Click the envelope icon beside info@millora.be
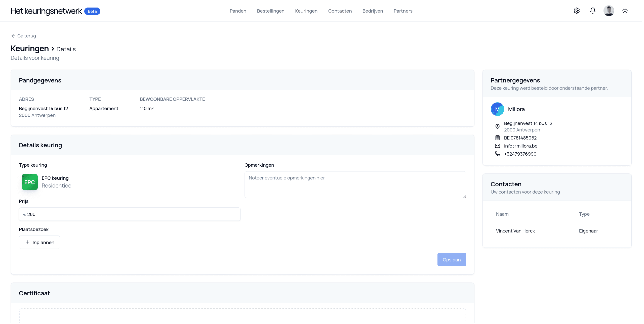The height and width of the screenshot is (324, 644). [497, 146]
